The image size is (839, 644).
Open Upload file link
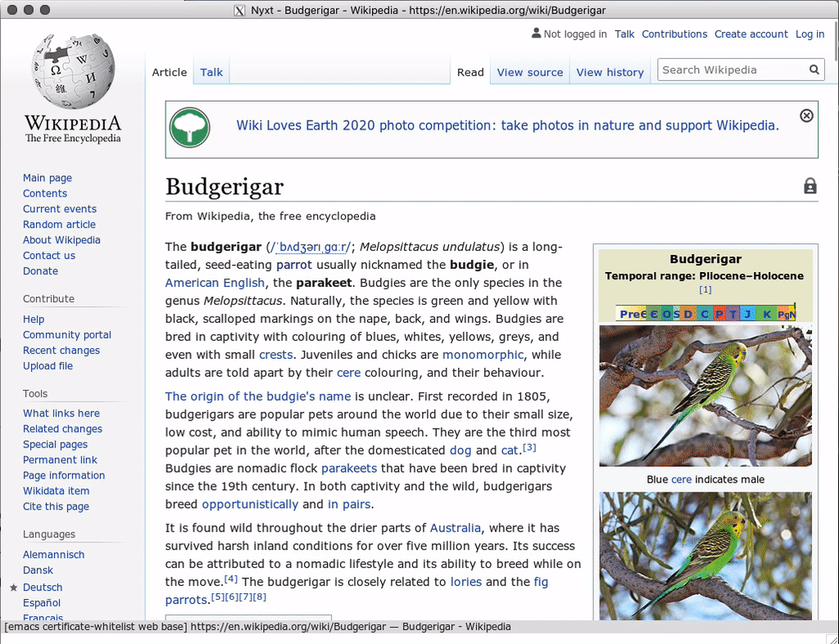coord(48,366)
